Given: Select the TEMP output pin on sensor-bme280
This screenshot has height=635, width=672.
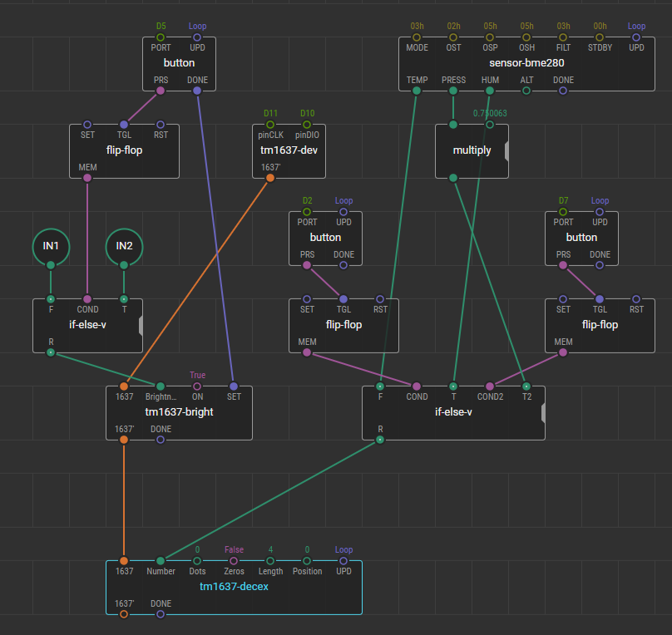Looking at the screenshot, I should point(417,91).
